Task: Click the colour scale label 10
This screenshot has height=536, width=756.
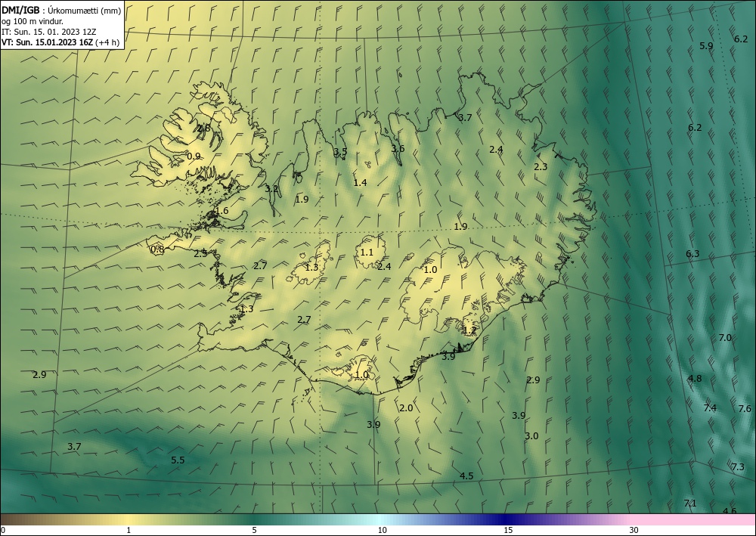Action: pos(382,530)
